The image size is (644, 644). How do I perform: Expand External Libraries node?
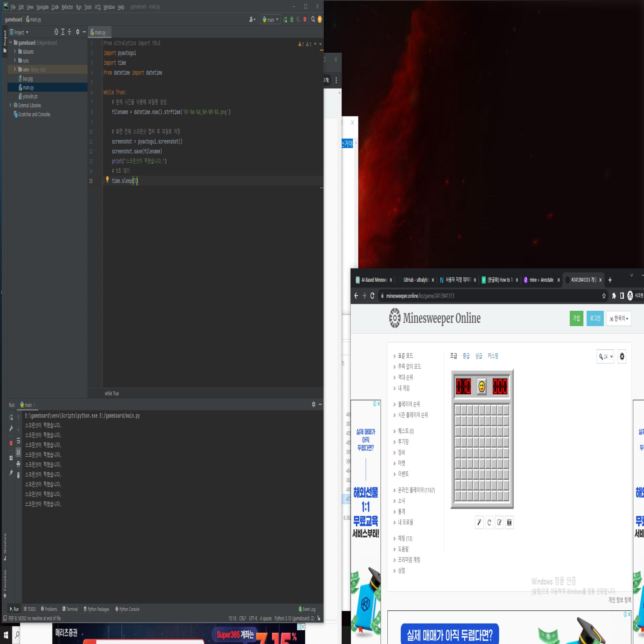coord(10,105)
